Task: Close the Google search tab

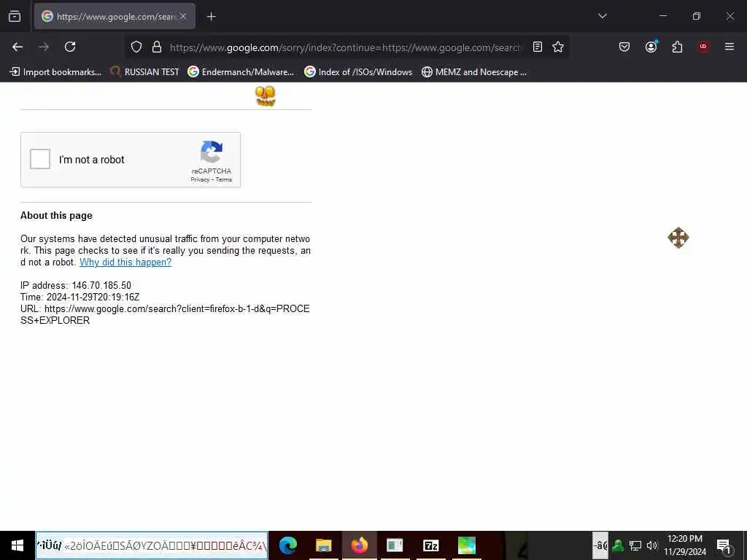Action: [x=183, y=16]
